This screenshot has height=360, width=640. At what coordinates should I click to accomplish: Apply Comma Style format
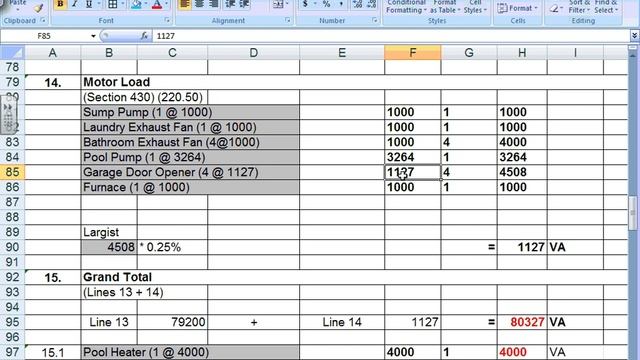(341, 4)
